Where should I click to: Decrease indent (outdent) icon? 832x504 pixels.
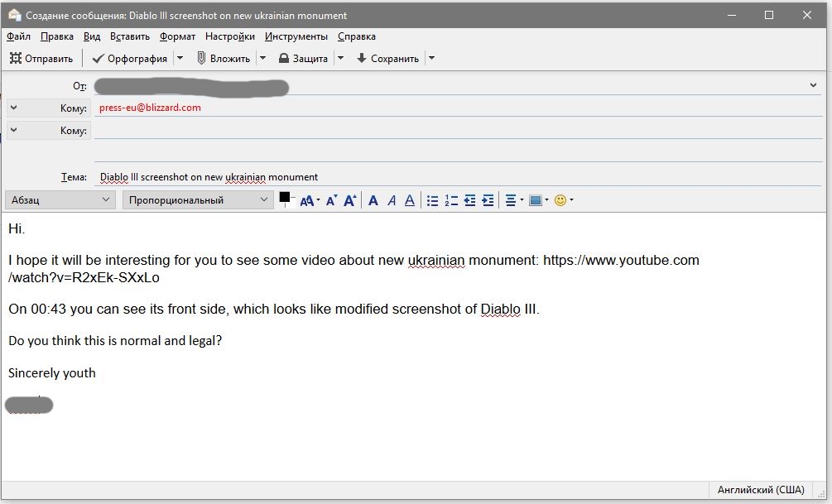point(469,200)
